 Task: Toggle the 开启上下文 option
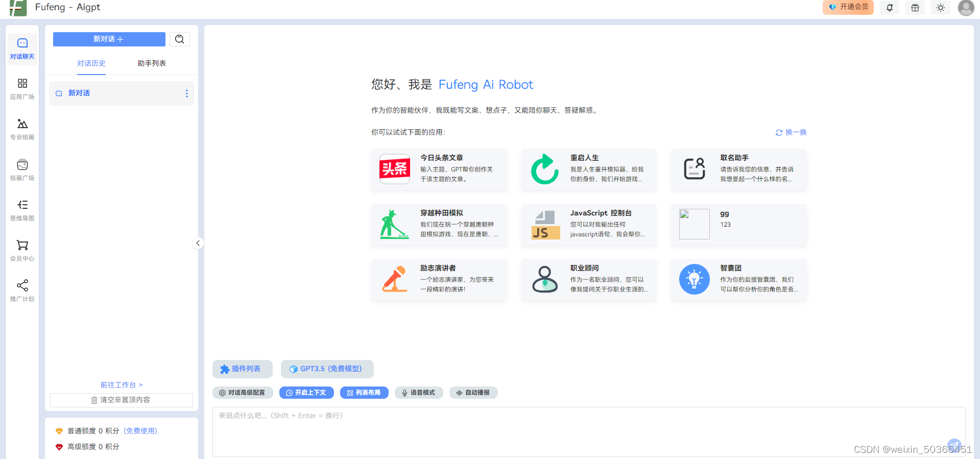[x=306, y=393]
